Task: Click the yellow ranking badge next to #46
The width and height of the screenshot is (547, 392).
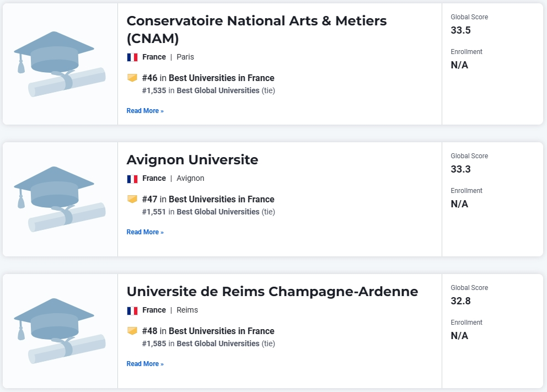Action: coord(132,78)
